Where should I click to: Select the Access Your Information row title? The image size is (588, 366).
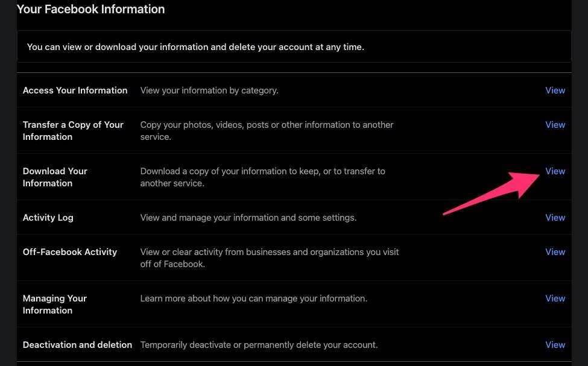75,90
